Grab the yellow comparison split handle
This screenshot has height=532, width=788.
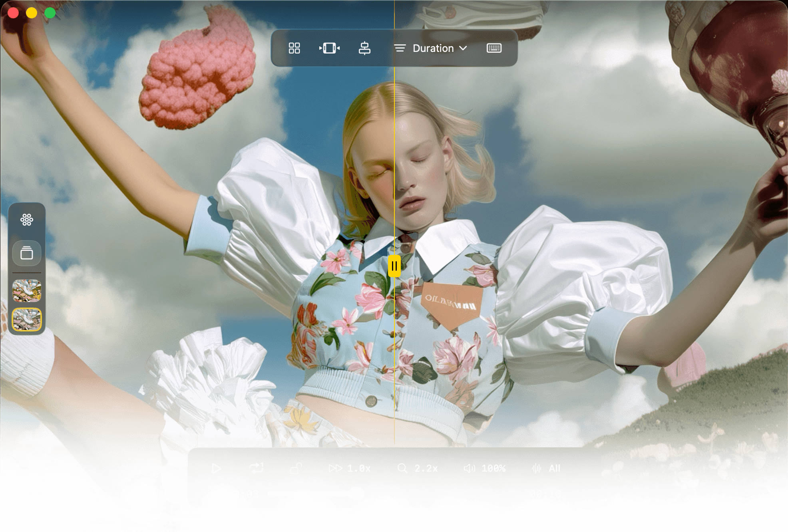pos(394,266)
